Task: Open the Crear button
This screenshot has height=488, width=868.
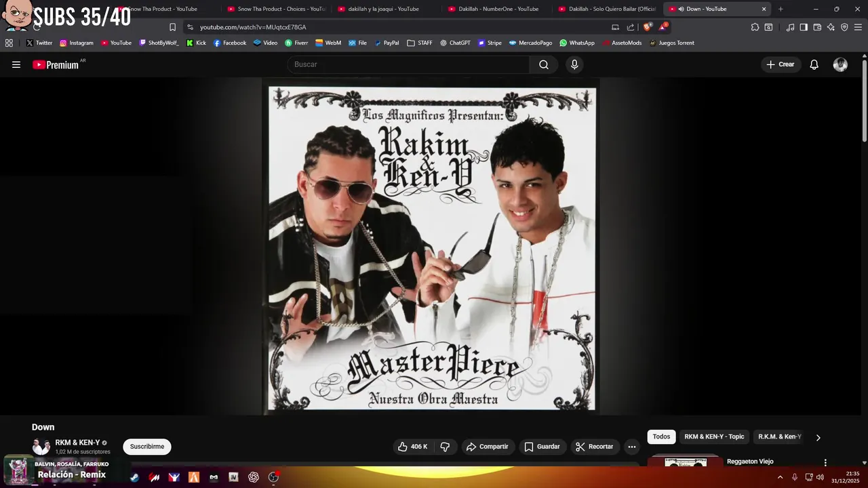Action: tap(781, 64)
